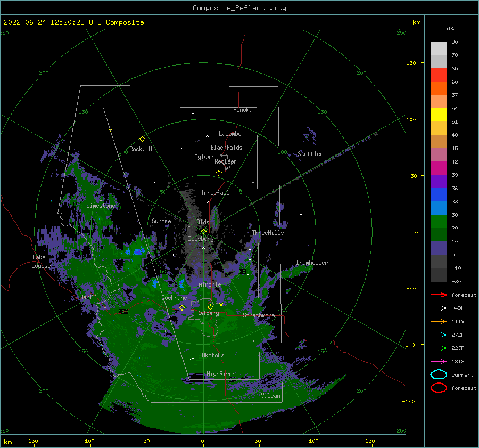Click the cyan 'current' ellipse icon

pos(439,374)
